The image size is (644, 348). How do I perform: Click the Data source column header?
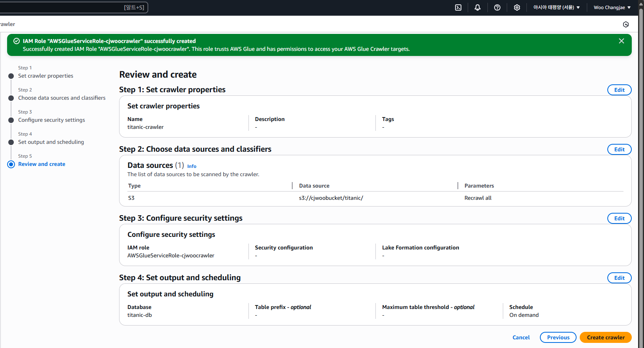pos(314,186)
